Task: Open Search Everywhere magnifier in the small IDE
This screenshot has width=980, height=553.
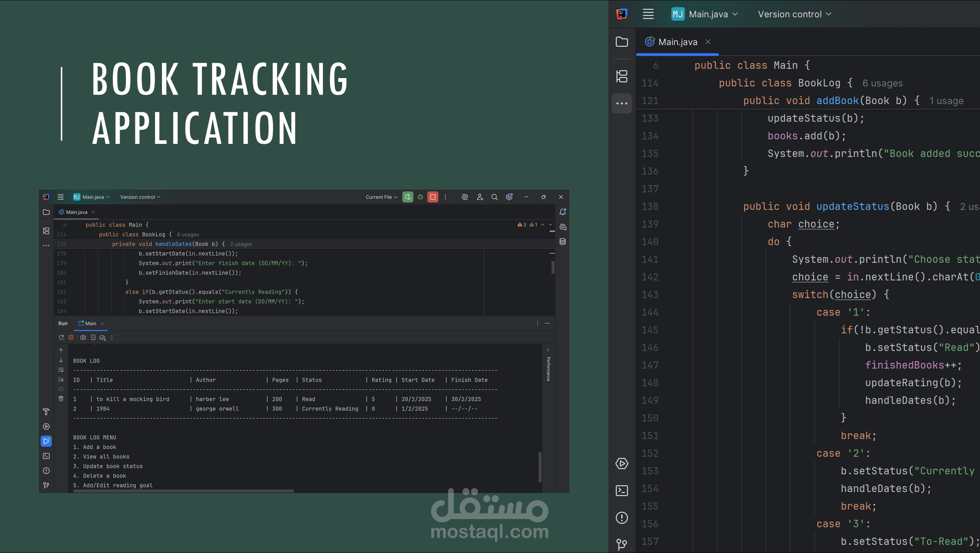Action: click(x=494, y=197)
